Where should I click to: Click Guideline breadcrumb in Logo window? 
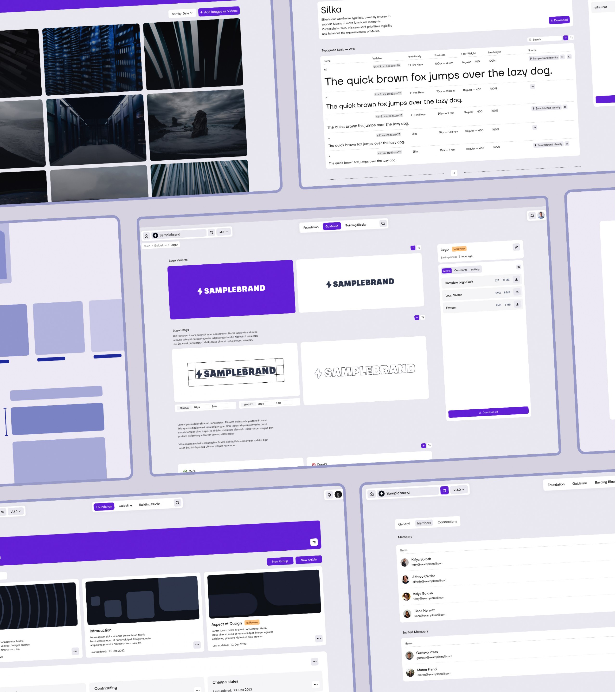click(x=160, y=246)
